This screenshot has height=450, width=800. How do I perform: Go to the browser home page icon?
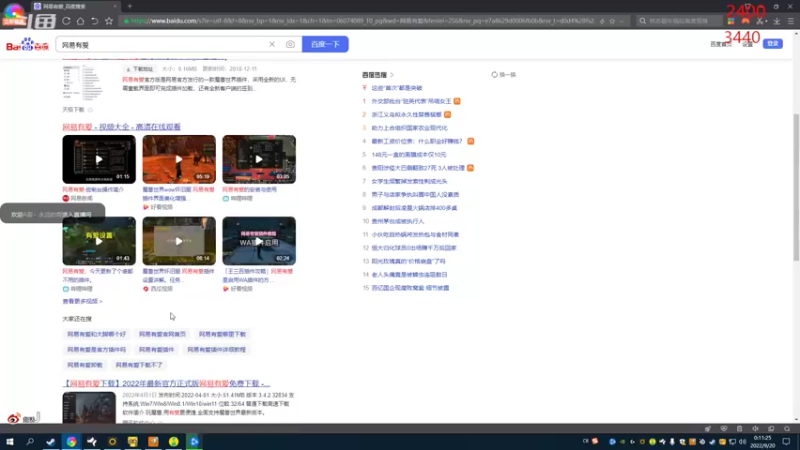click(x=81, y=21)
